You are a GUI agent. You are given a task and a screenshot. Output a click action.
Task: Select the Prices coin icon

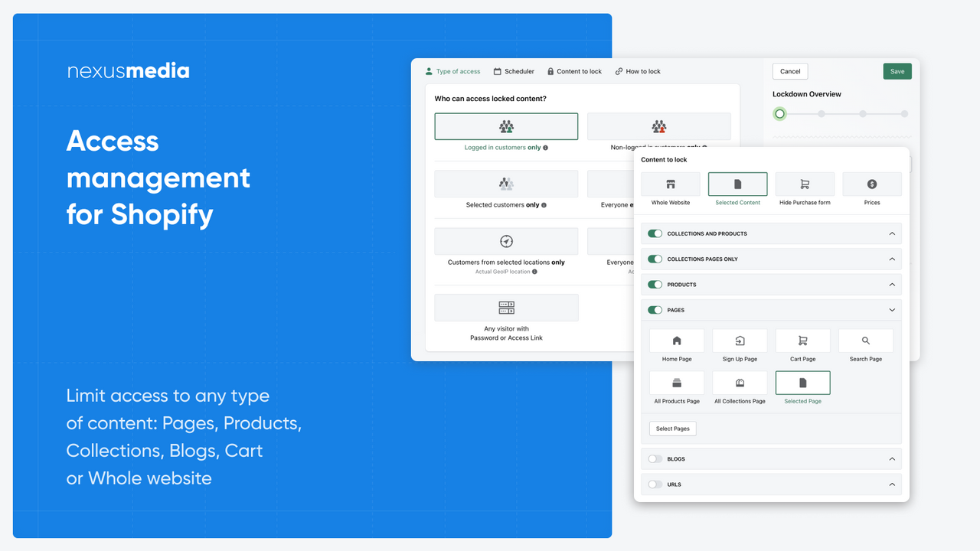click(871, 184)
